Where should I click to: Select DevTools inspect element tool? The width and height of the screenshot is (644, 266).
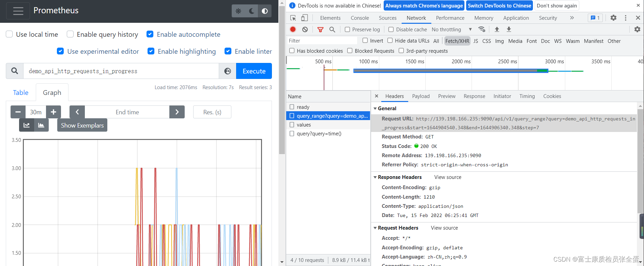[293, 18]
